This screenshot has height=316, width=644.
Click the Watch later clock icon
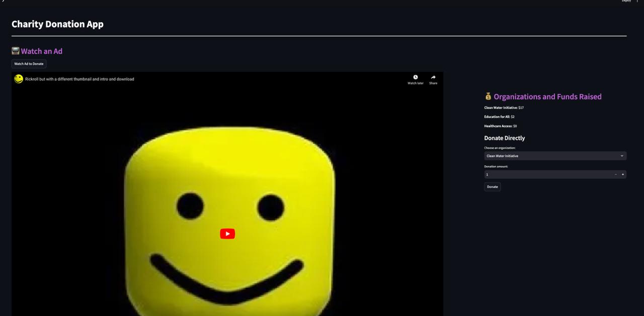click(x=416, y=77)
